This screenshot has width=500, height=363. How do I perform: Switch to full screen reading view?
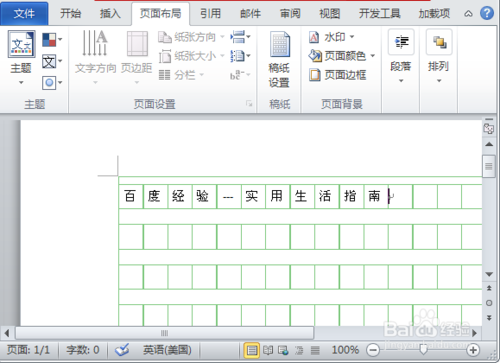268,350
